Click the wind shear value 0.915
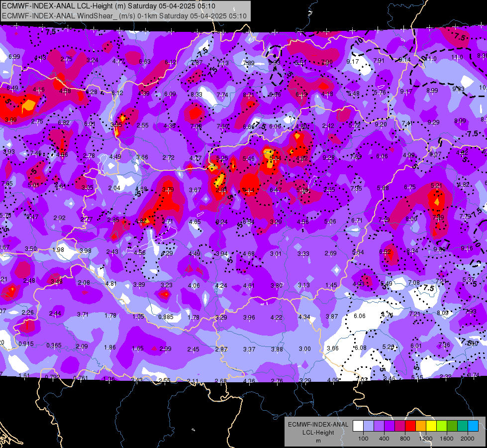This screenshot has height=448, width=487. [x=26, y=344]
